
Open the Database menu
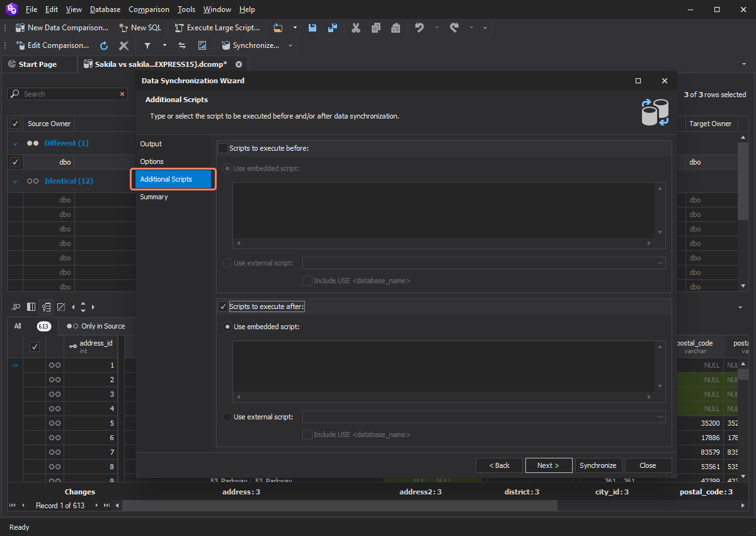pyautogui.click(x=105, y=9)
